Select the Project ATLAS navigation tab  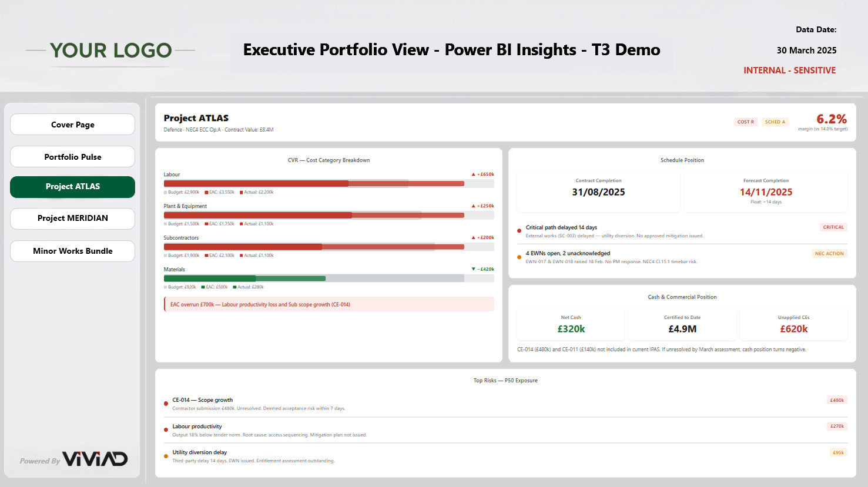click(72, 187)
